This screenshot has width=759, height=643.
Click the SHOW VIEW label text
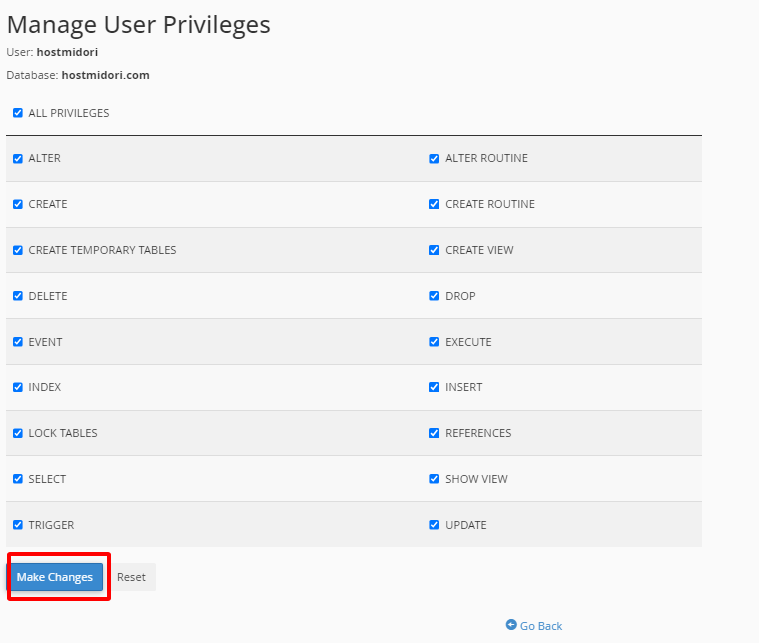click(476, 479)
